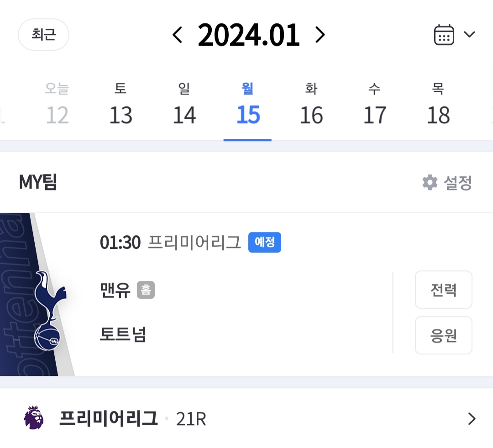Open the calendar picker icon
493x448 pixels.
[x=444, y=35]
